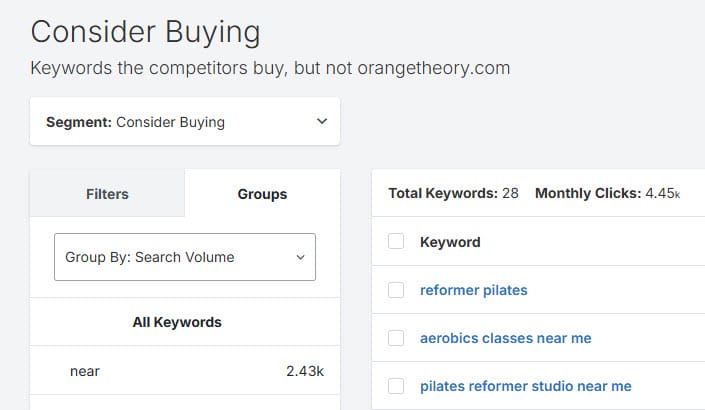This screenshot has height=410, width=705.
Task: Click the 2.43k value for near group
Action: 305,371
